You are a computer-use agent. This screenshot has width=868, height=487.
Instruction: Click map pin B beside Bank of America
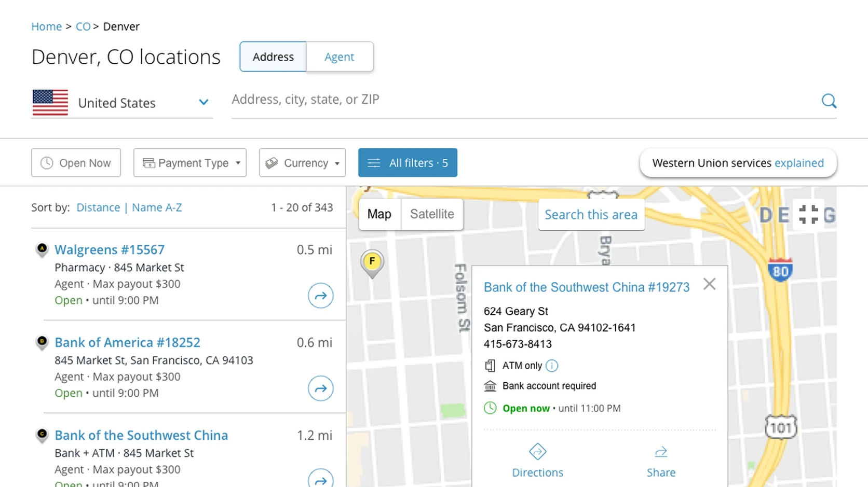point(42,343)
